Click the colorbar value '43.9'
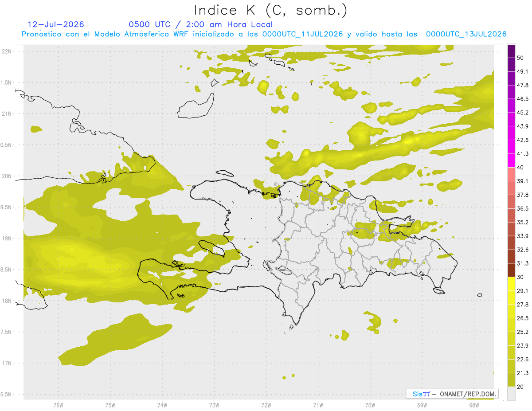This screenshot has height=411, width=532. (523, 126)
